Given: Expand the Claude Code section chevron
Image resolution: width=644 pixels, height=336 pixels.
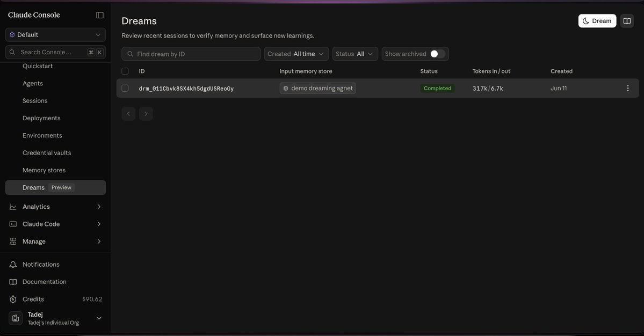Looking at the screenshot, I should [99, 224].
